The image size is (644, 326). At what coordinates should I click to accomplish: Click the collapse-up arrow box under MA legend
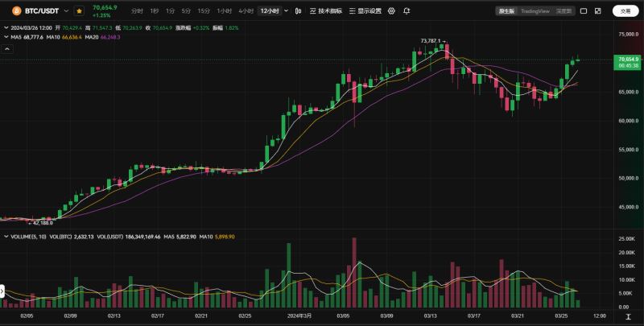pos(8,49)
